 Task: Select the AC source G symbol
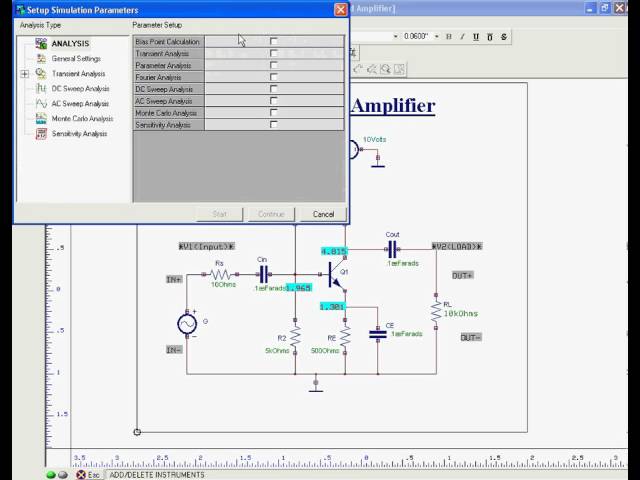(187, 324)
